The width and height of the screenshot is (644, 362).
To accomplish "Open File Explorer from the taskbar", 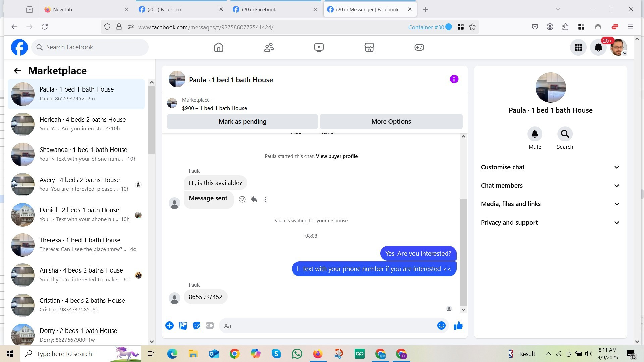I will [193, 354].
